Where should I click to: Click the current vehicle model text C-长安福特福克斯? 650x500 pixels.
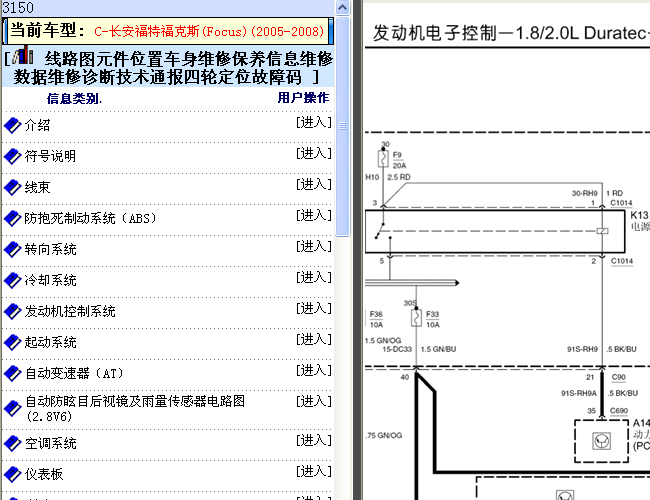(x=209, y=32)
